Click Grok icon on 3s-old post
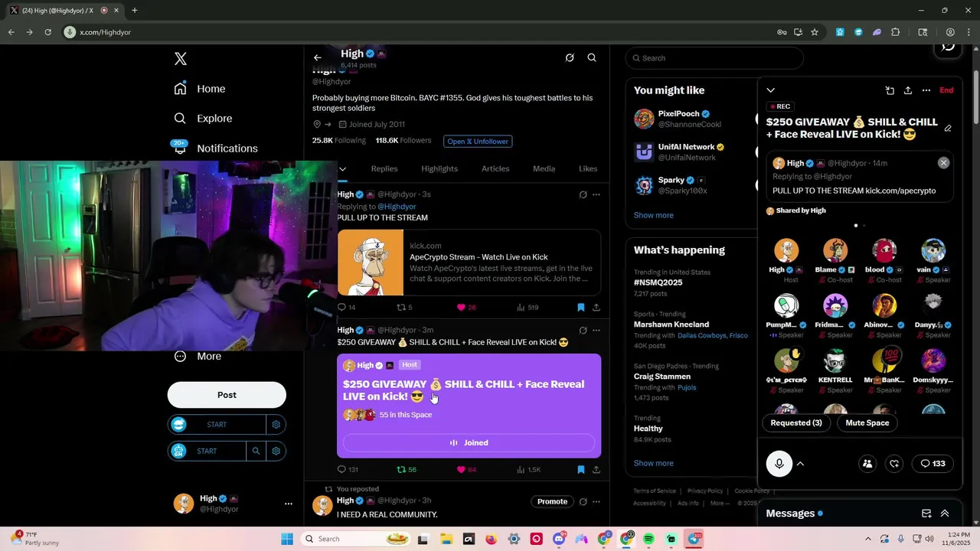The height and width of the screenshot is (551, 980). click(583, 194)
